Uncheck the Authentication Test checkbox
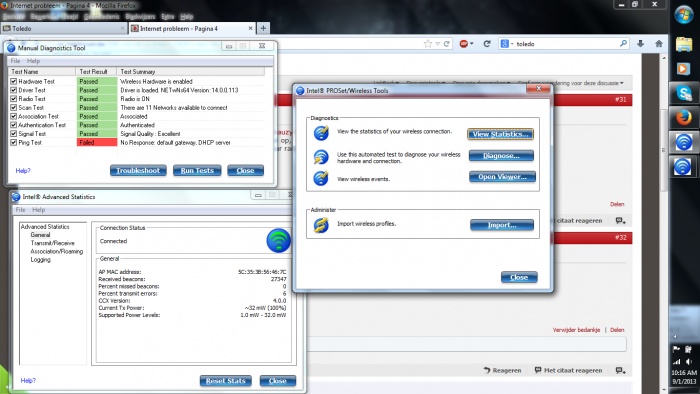700x394 pixels. (x=13, y=125)
